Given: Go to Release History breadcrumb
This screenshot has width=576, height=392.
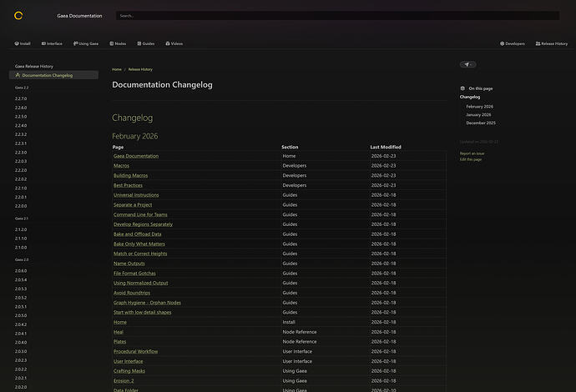Looking at the screenshot, I should (140, 69).
